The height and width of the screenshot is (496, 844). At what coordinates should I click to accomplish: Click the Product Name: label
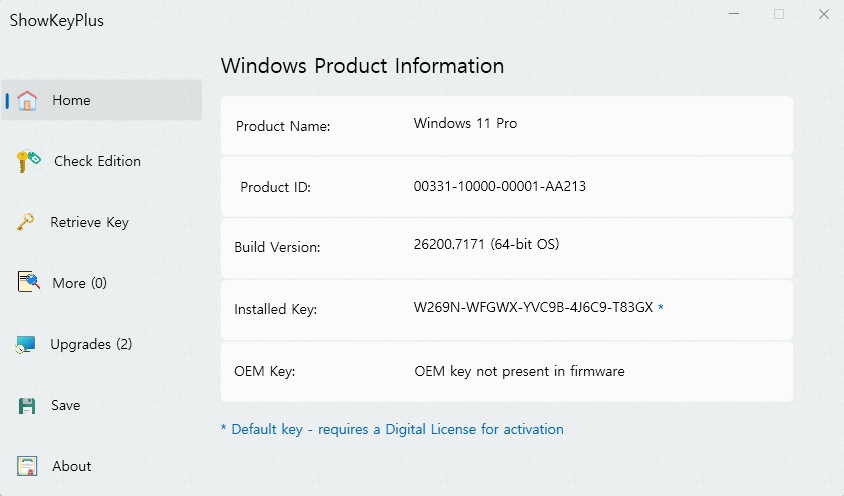coord(283,126)
